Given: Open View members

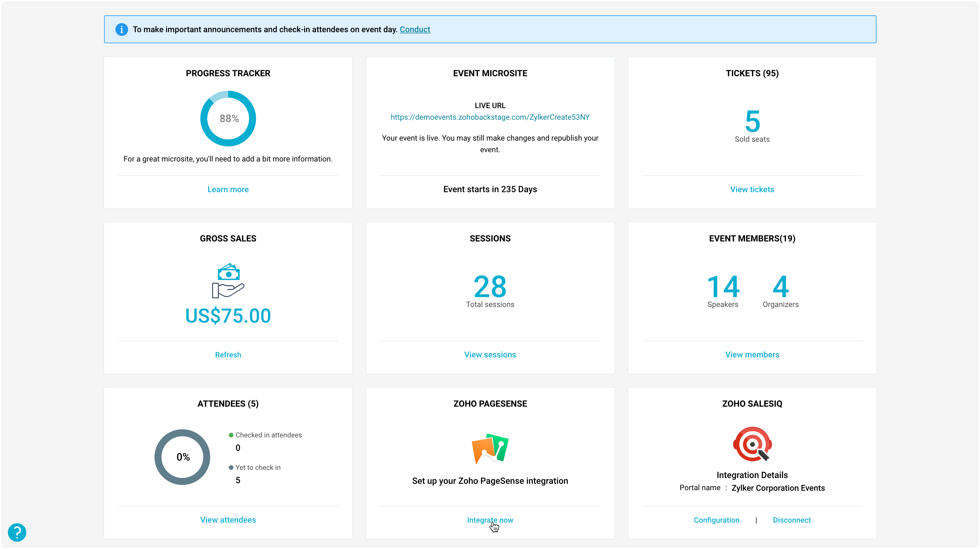Looking at the screenshot, I should tap(752, 354).
